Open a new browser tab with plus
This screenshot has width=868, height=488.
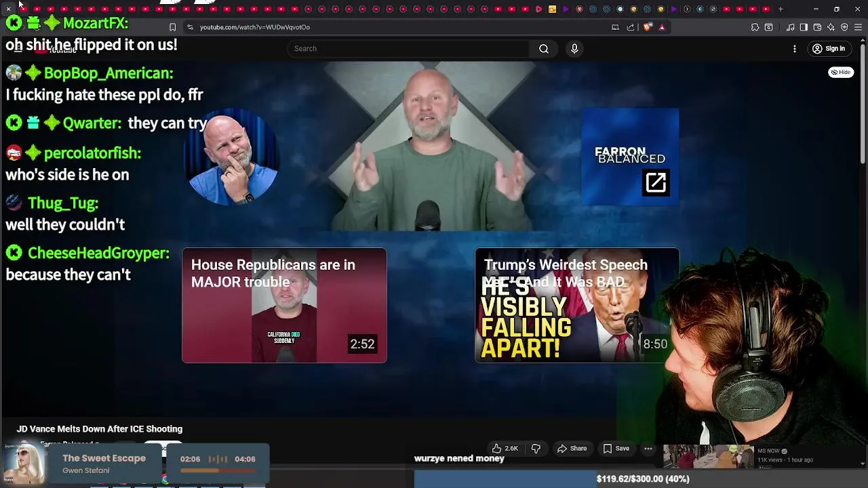click(781, 9)
